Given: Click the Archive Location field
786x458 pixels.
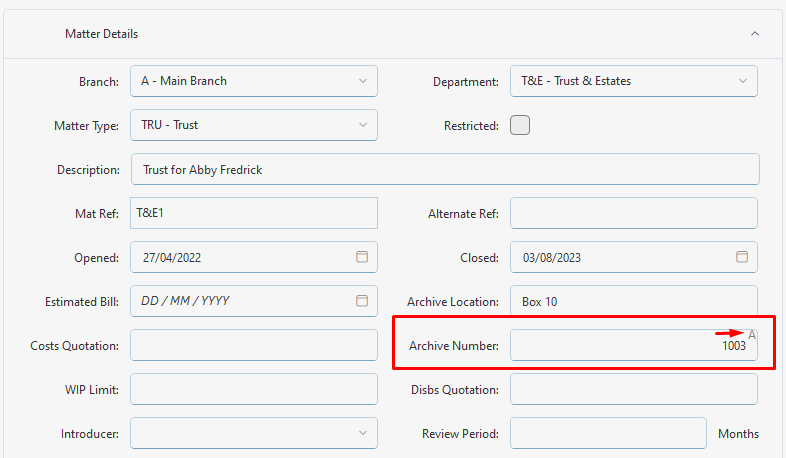Looking at the screenshot, I should pyautogui.click(x=634, y=301).
